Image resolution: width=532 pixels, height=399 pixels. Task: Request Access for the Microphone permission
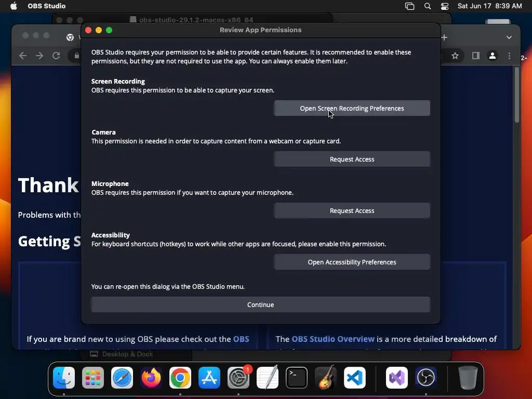pos(352,211)
